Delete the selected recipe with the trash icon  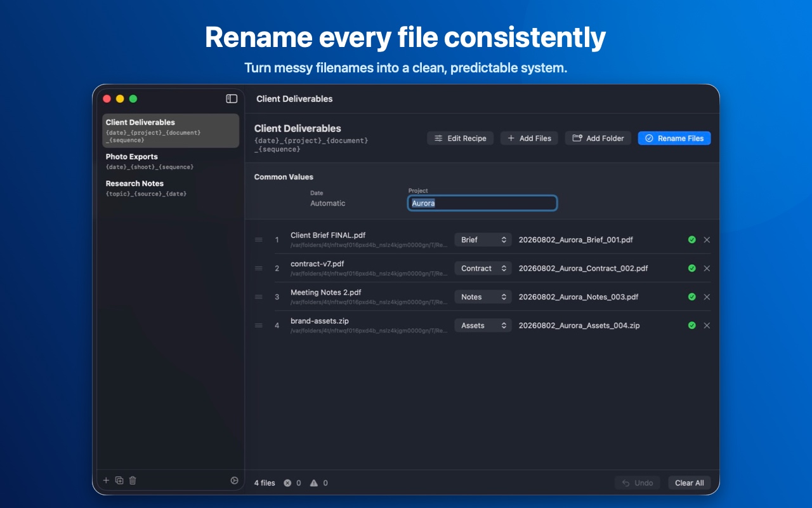(133, 481)
